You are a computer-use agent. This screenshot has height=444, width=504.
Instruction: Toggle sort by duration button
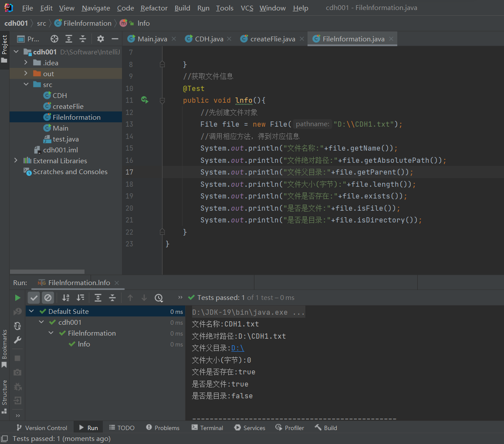(80, 298)
